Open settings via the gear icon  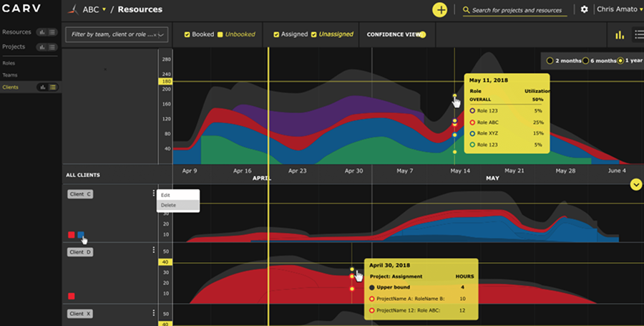(585, 10)
